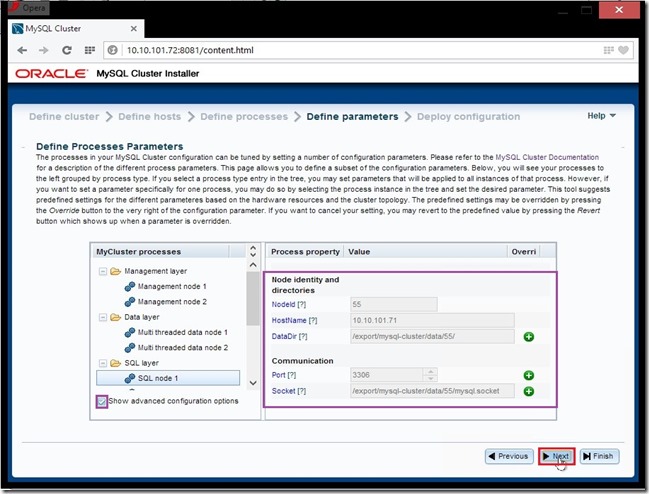Select Multi threaded data node 1

[x=183, y=332]
